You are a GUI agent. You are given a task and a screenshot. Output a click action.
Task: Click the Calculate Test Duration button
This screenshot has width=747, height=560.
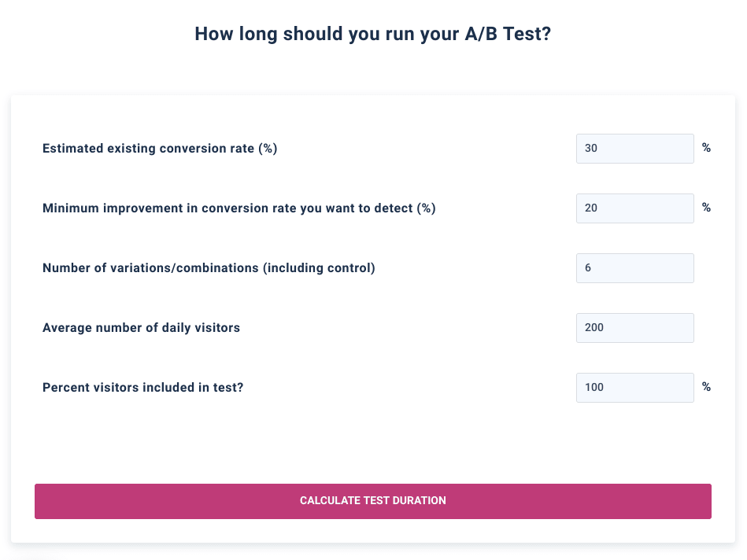point(373,502)
